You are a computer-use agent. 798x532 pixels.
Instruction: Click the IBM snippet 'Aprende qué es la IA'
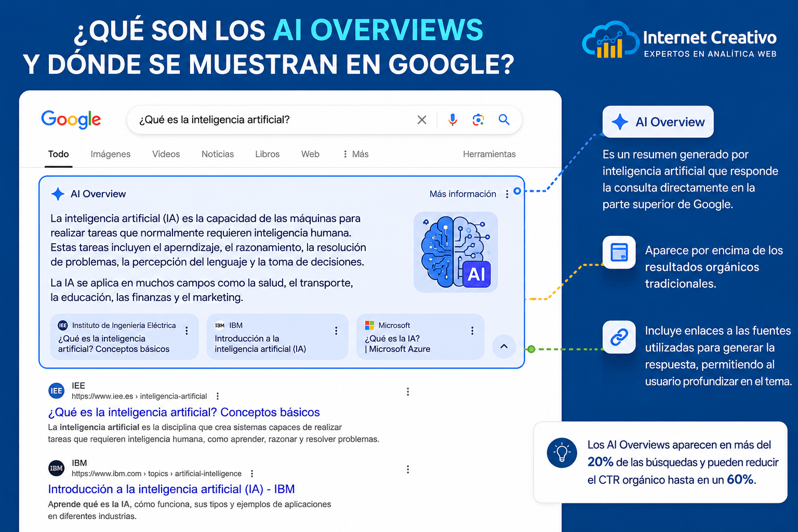tap(190, 510)
